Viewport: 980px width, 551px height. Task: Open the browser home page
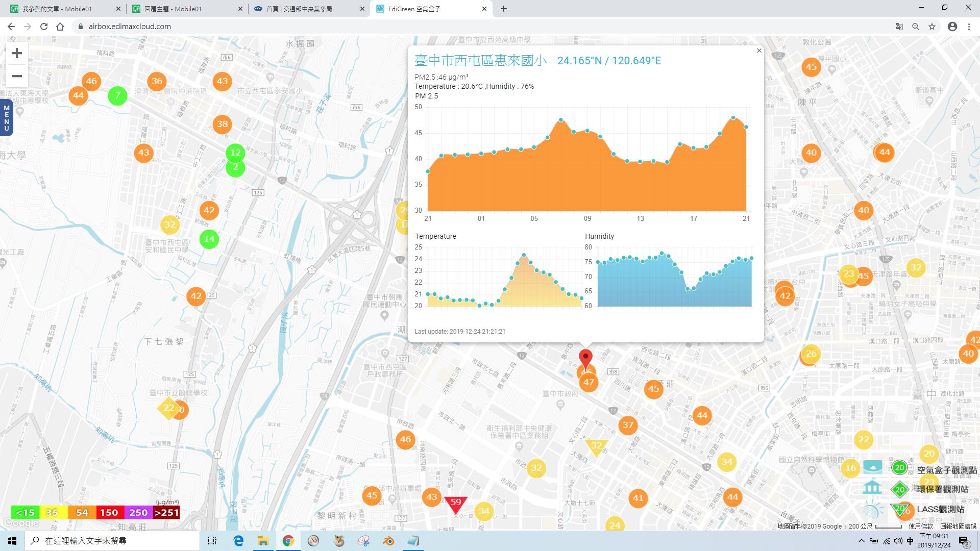[x=60, y=27]
